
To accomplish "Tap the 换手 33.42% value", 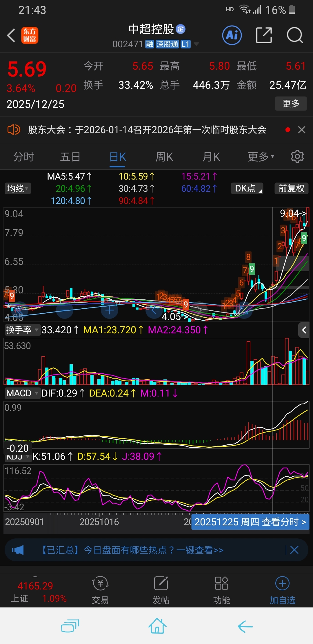I will point(136,85).
